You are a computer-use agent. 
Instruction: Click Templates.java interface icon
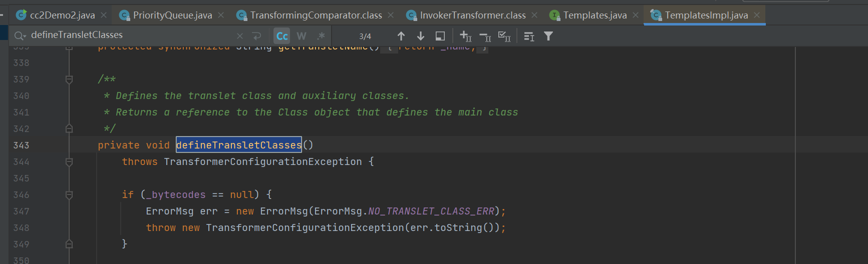(x=554, y=15)
